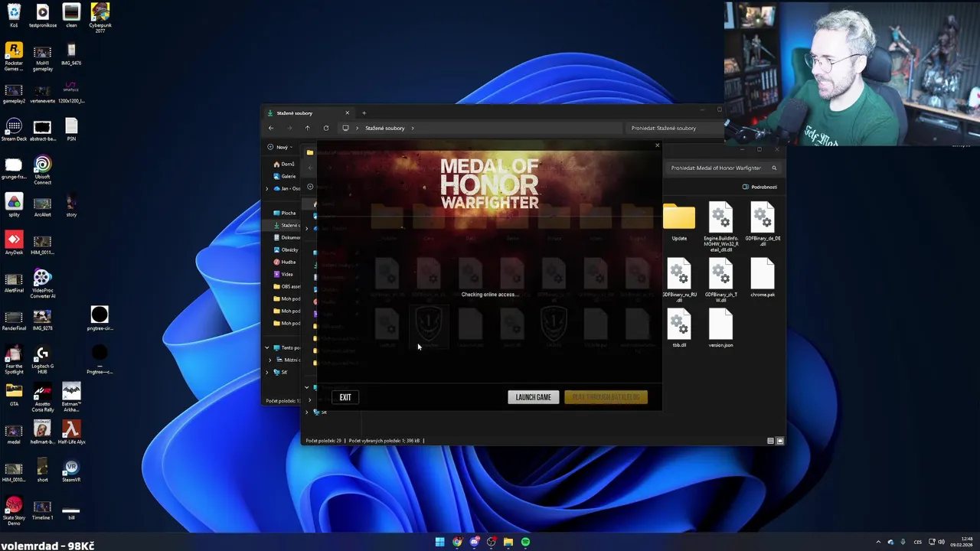Image resolution: width=980 pixels, height=551 pixels.
Task: Select the tbb.dll file
Action: (x=679, y=328)
